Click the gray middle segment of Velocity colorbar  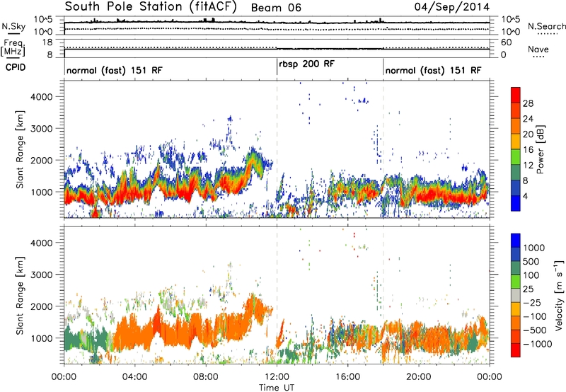[516, 295]
